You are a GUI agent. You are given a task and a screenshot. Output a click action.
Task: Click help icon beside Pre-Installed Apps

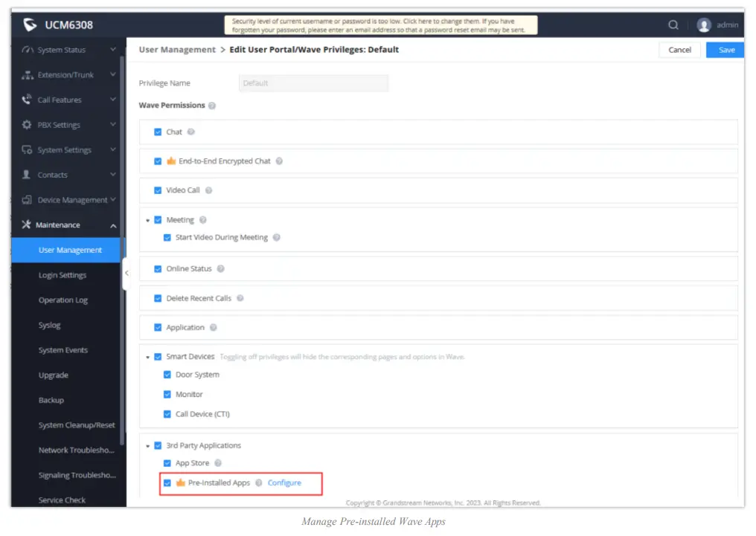pos(259,483)
